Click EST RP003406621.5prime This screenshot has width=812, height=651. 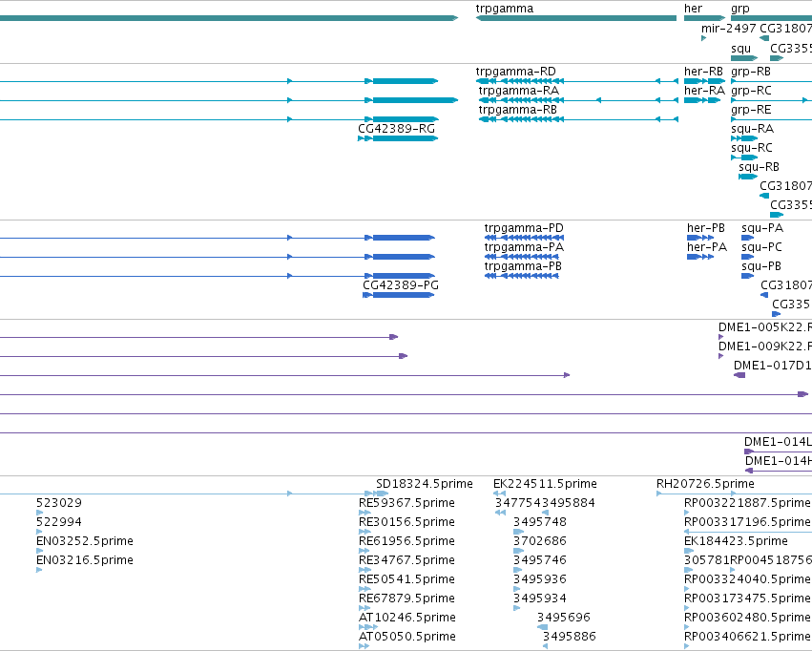[747, 637]
